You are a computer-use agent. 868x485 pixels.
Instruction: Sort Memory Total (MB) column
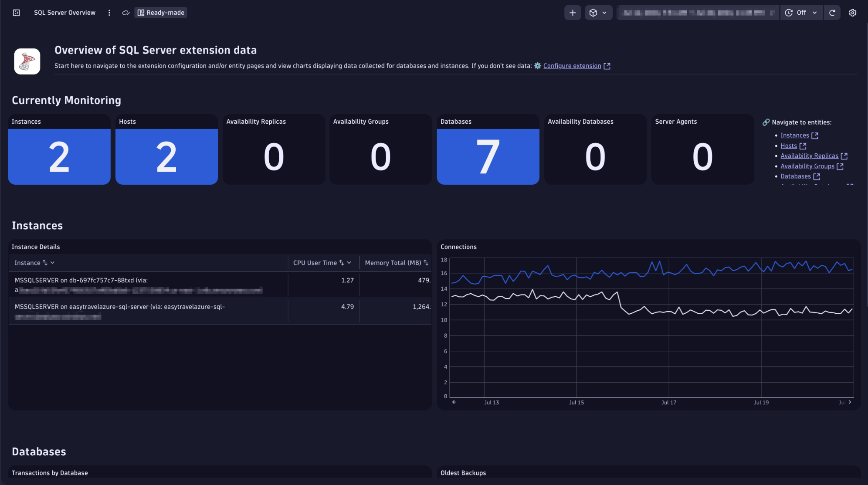pos(426,263)
